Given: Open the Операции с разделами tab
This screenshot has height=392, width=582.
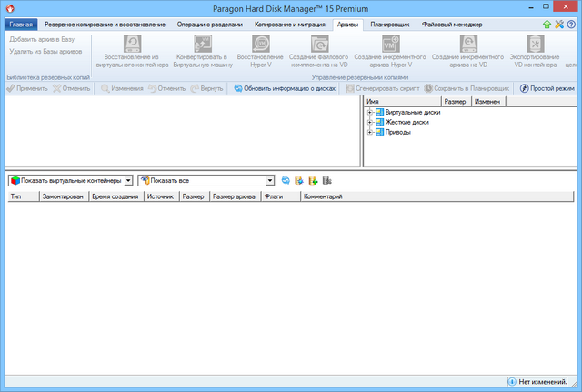Looking at the screenshot, I should coord(209,24).
